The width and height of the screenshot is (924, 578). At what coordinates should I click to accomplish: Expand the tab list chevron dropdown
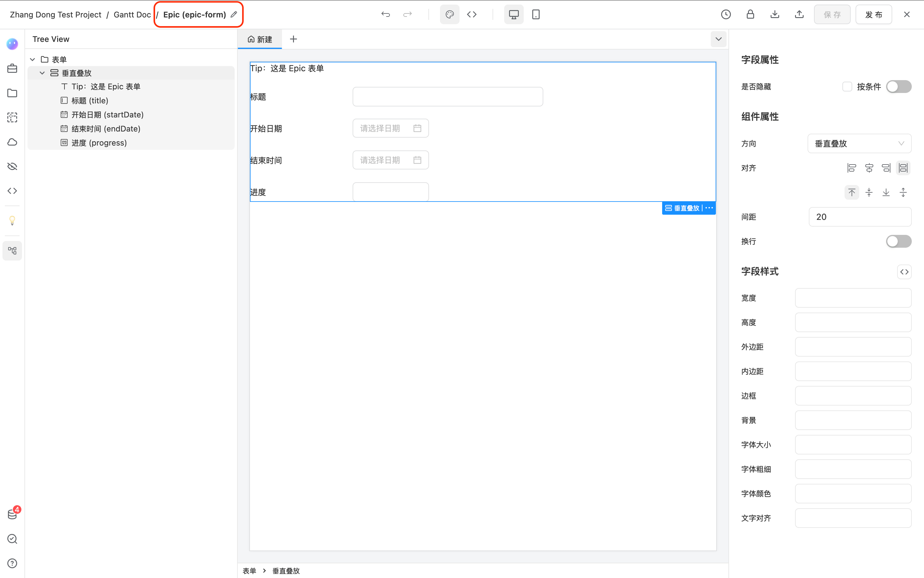[x=718, y=39]
